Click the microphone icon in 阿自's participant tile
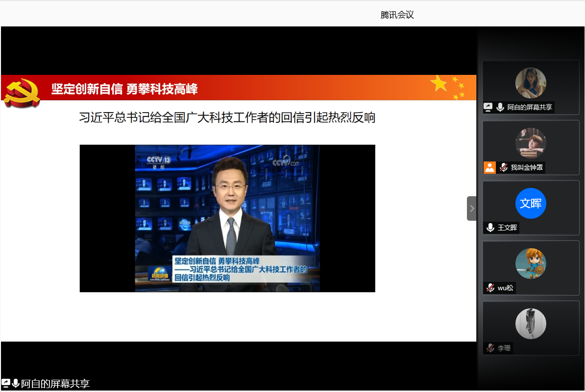Viewport: 585px width, 392px height. point(500,107)
